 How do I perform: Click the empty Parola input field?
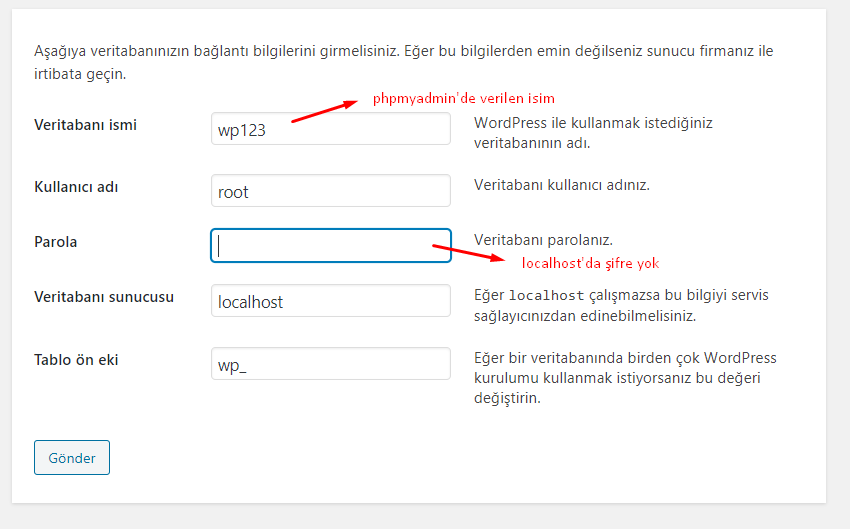330,246
